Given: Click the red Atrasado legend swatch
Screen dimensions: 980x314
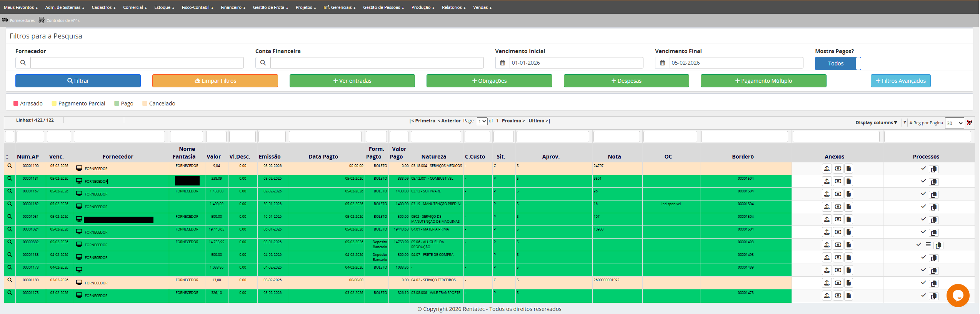Looking at the screenshot, I should click(16, 104).
